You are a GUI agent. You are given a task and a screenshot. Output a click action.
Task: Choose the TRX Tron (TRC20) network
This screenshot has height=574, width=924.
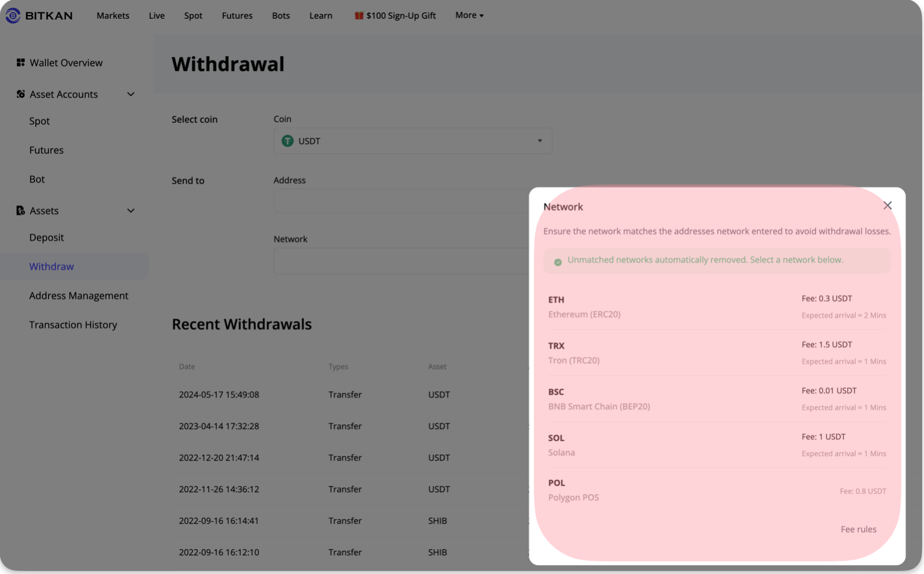pyautogui.click(x=717, y=352)
